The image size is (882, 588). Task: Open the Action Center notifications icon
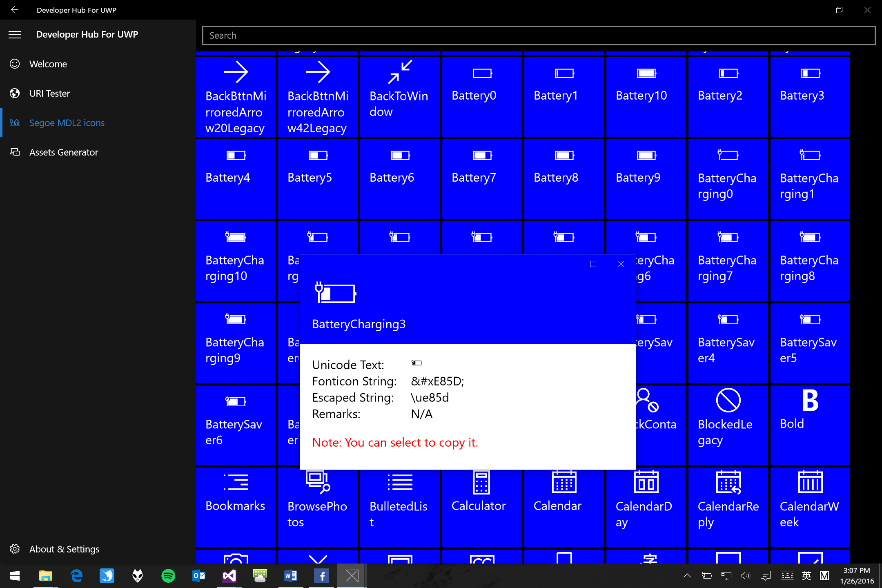tap(766, 576)
